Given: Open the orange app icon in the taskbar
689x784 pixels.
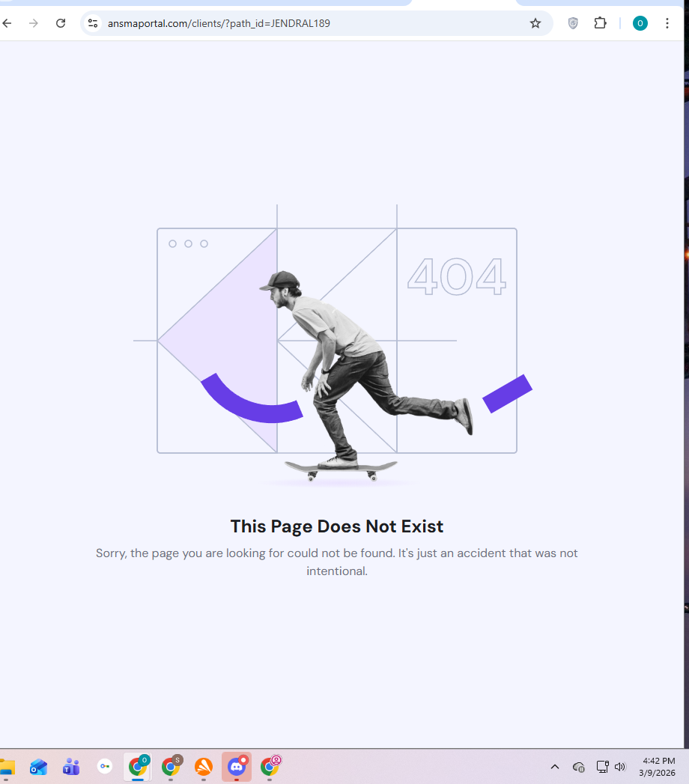Looking at the screenshot, I should pos(204,766).
